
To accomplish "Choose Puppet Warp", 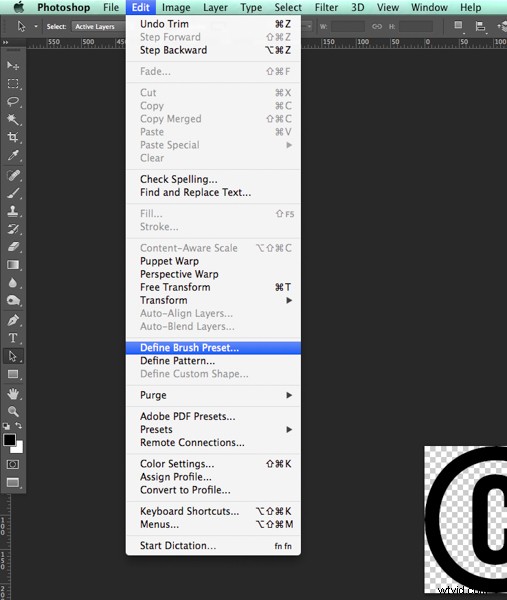I will click(213, 261).
